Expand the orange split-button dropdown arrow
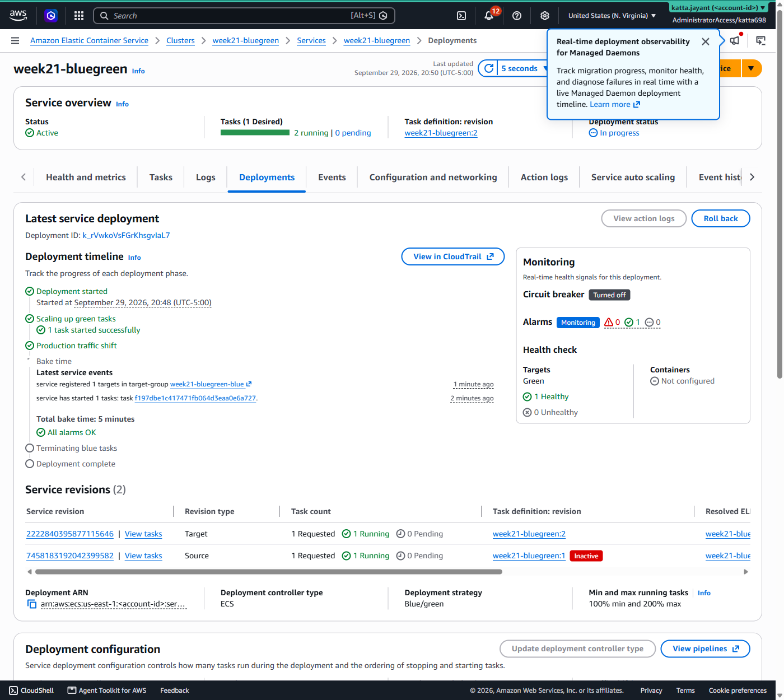This screenshot has width=784, height=700. pos(752,68)
